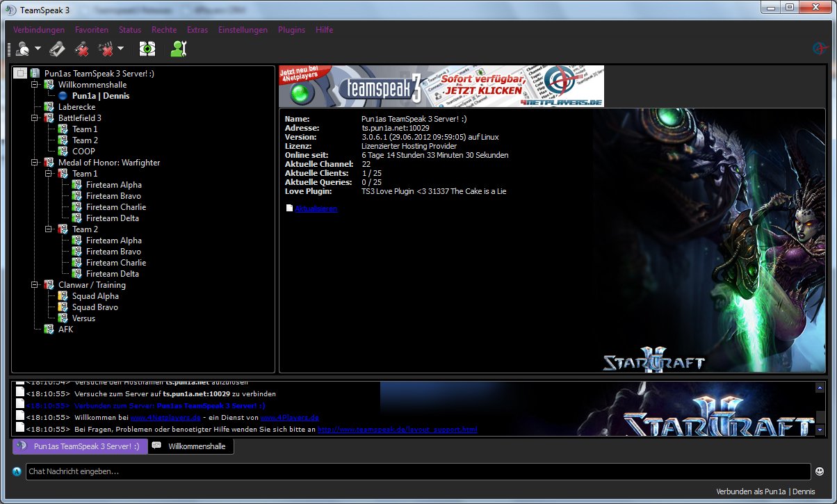Collapse Medal of Honor: Warfighter channel
The image size is (837, 504).
tap(35, 162)
